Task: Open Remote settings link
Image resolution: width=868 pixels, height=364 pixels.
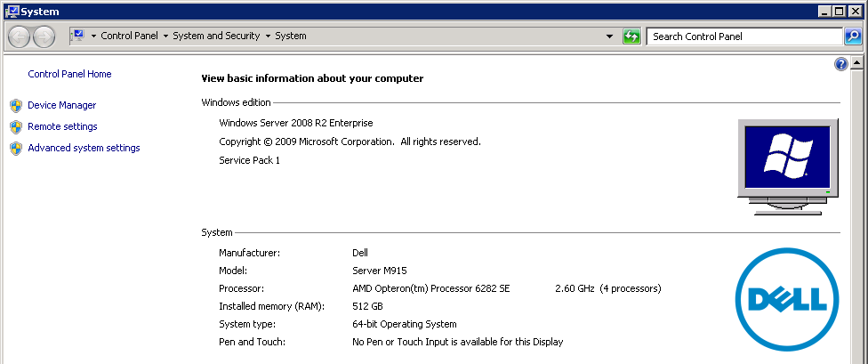Action: [62, 126]
